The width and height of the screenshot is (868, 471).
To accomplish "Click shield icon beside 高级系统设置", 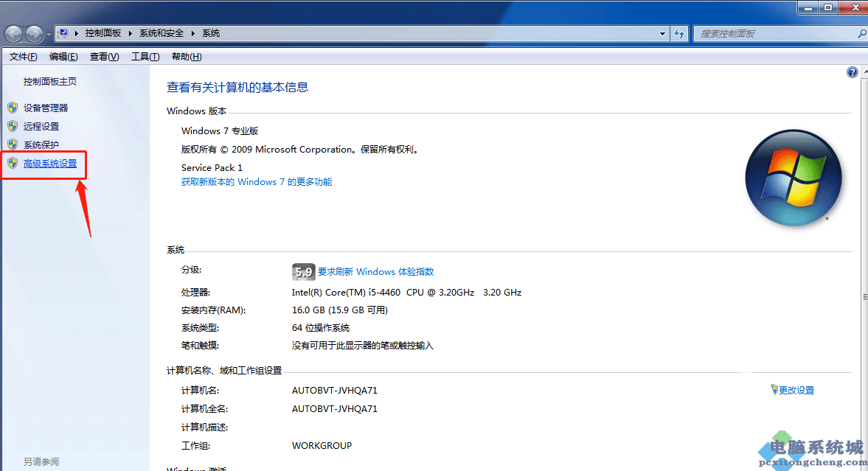I will click(x=13, y=163).
